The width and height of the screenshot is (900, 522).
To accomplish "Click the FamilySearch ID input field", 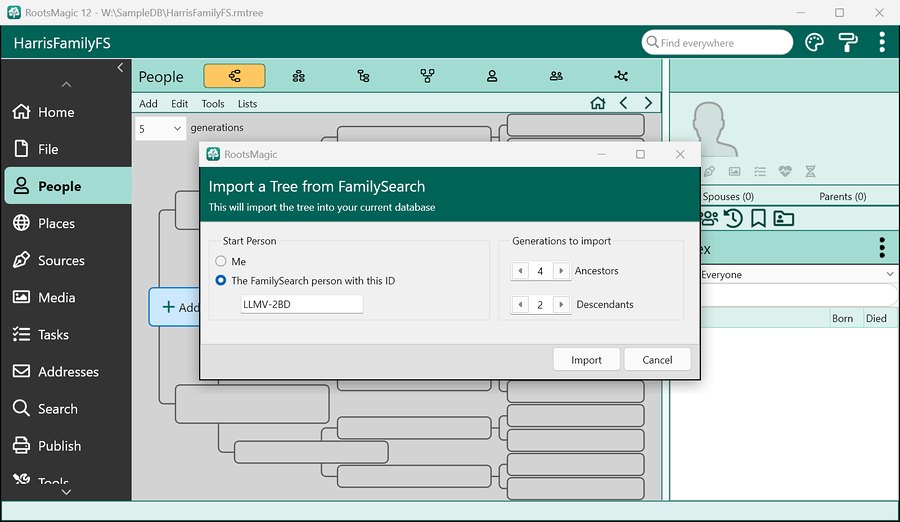I will pos(301,304).
